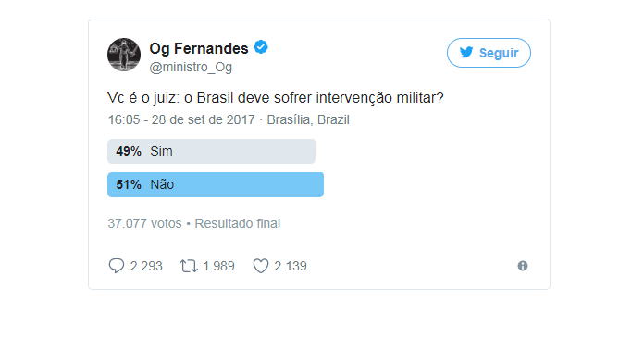
Task: View the 1.989 retweets count
Action: 218,266
